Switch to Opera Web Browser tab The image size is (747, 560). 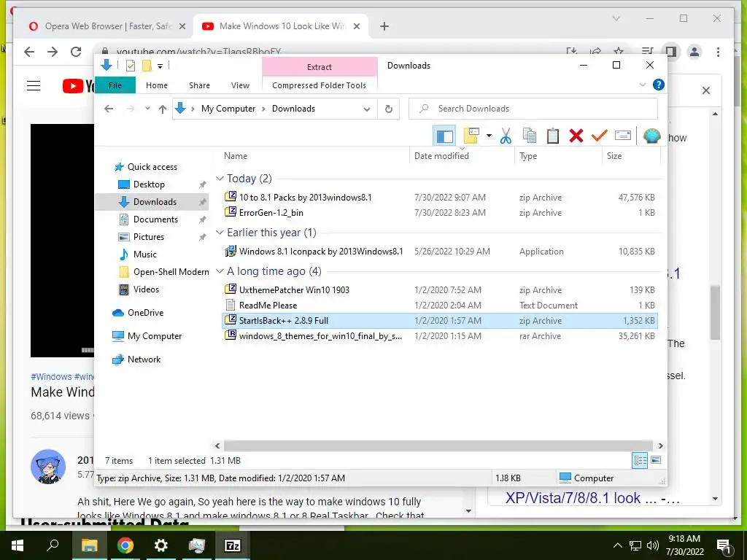(107, 26)
